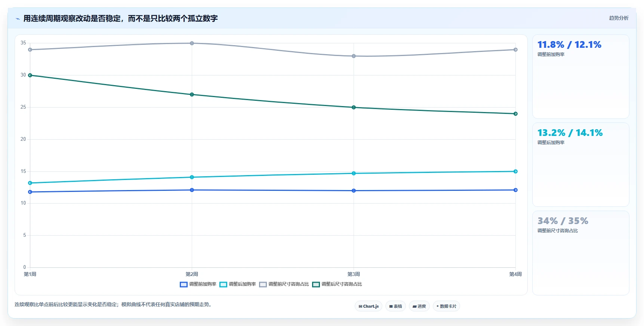
Task: Click the 第2周 x-axis label
Action: 192,274
